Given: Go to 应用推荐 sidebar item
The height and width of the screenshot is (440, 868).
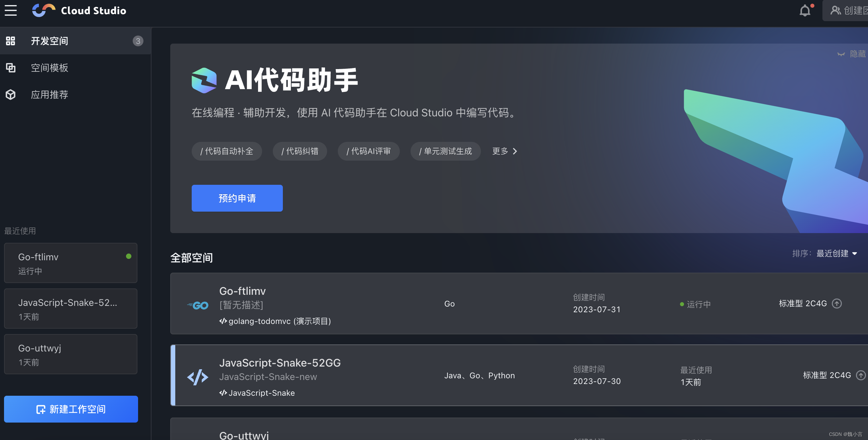Looking at the screenshot, I should coord(50,95).
